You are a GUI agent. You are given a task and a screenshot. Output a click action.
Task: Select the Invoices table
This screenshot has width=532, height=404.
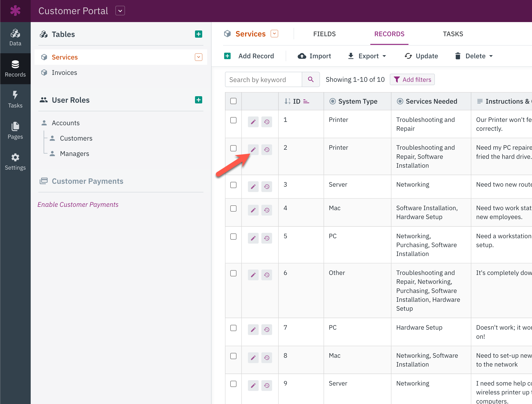click(64, 72)
